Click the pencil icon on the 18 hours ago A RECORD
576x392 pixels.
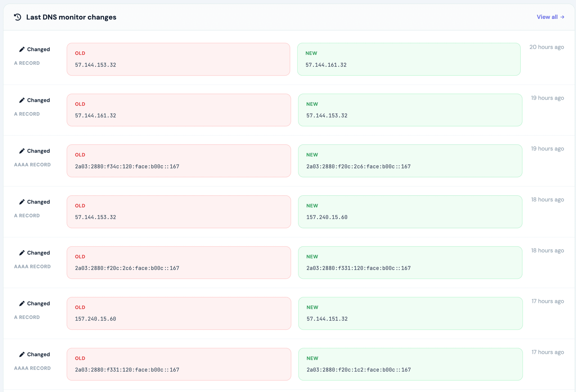tap(22, 202)
